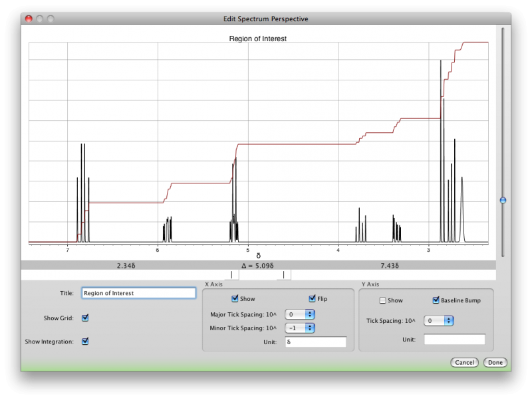
Task: Click the 7.43δ range value
Action: pyautogui.click(x=390, y=266)
